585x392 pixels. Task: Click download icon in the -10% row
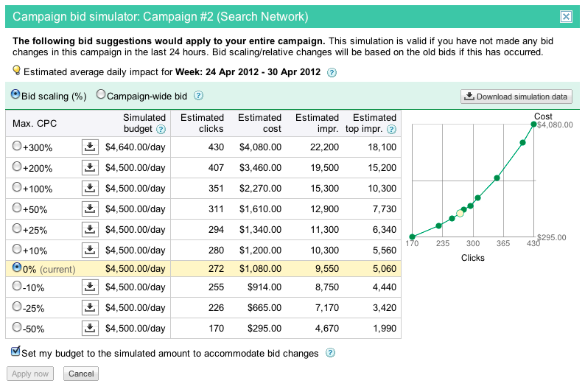coord(89,289)
